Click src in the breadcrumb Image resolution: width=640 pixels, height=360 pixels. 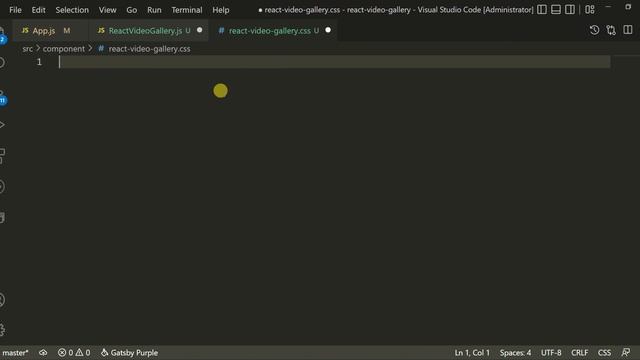tap(27, 49)
